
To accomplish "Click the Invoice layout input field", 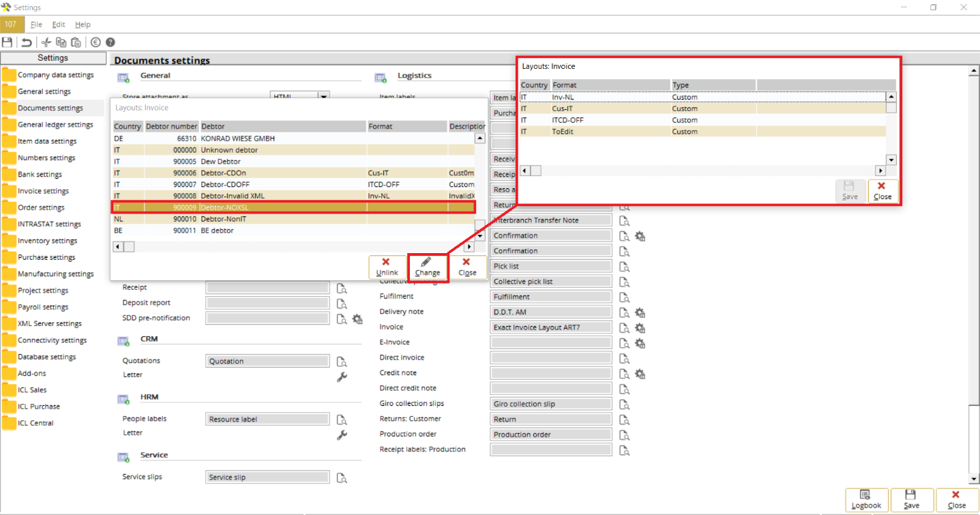I will coord(550,327).
